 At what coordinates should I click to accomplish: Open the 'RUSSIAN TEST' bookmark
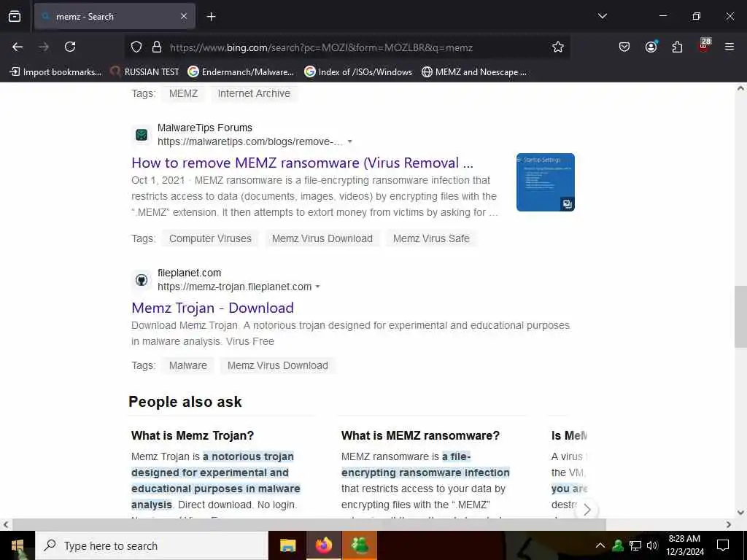pos(145,72)
